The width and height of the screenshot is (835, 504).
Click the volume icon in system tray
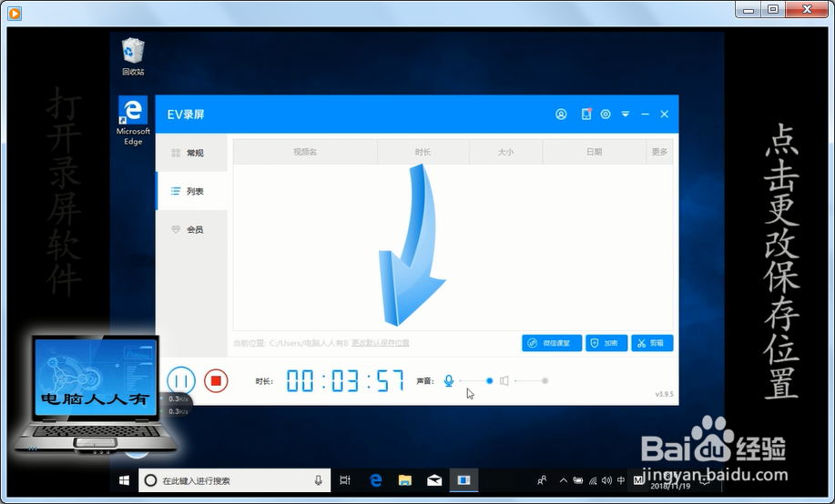[606, 480]
